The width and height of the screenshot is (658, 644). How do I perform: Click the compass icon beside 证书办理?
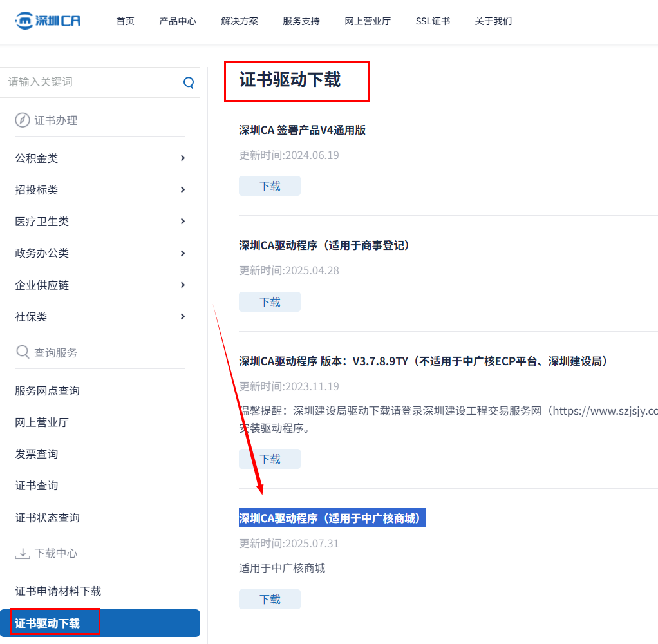pyautogui.click(x=23, y=120)
